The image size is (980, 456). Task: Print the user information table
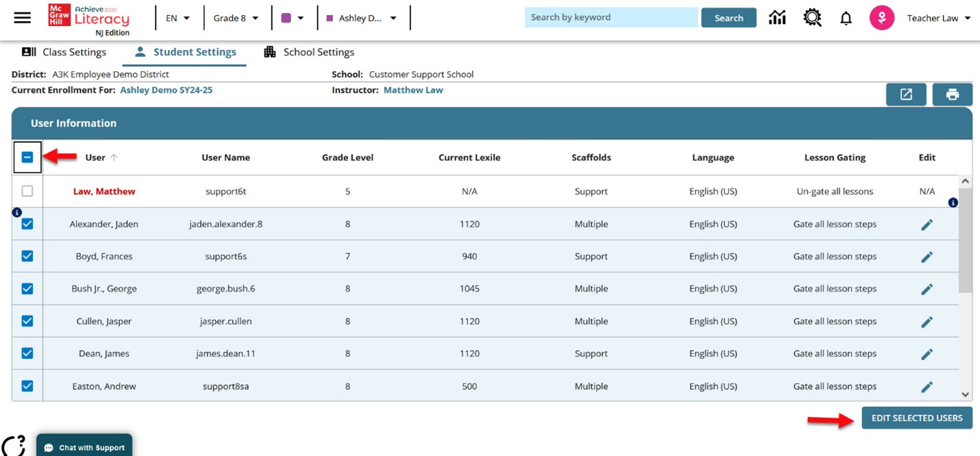click(952, 94)
